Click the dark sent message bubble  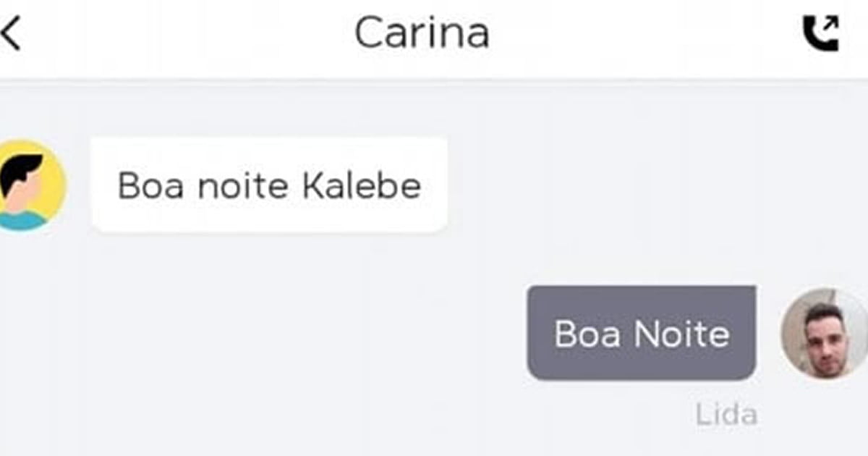point(641,334)
